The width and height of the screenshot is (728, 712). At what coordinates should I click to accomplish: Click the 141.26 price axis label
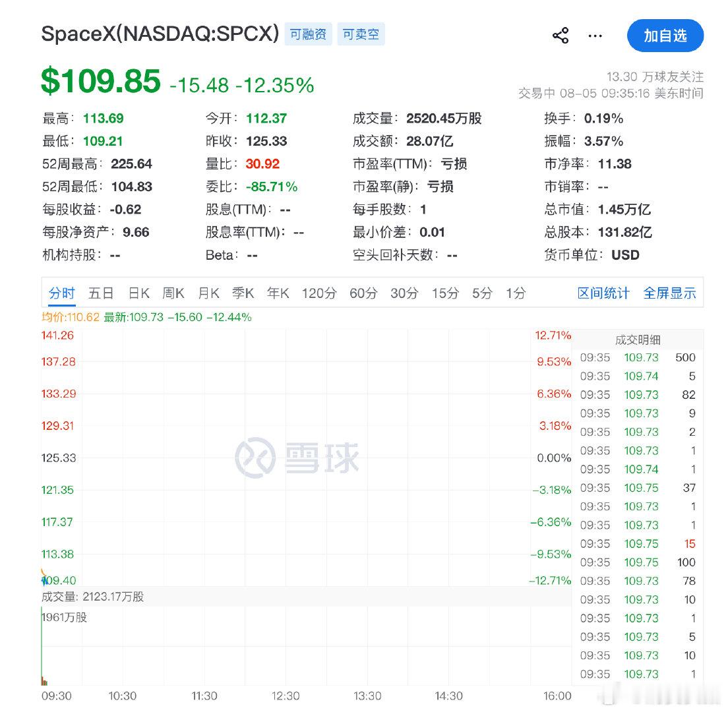[57, 335]
